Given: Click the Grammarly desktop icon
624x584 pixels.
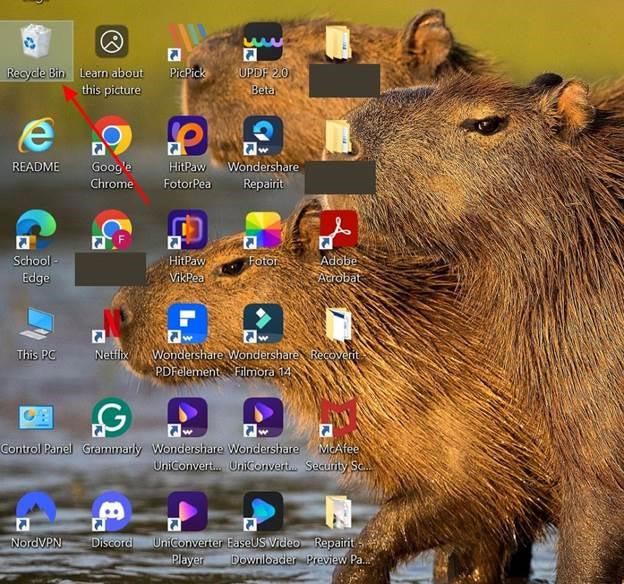Looking at the screenshot, I should [x=111, y=419].
